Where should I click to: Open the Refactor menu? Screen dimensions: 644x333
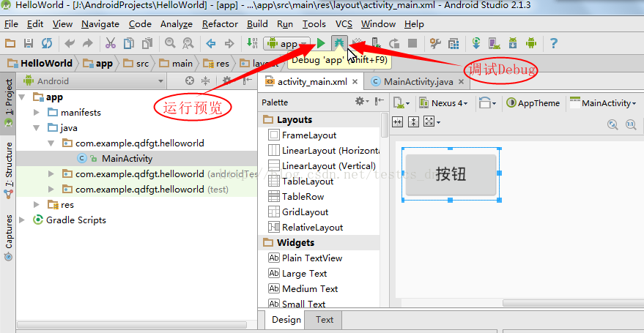coord(220,24)
